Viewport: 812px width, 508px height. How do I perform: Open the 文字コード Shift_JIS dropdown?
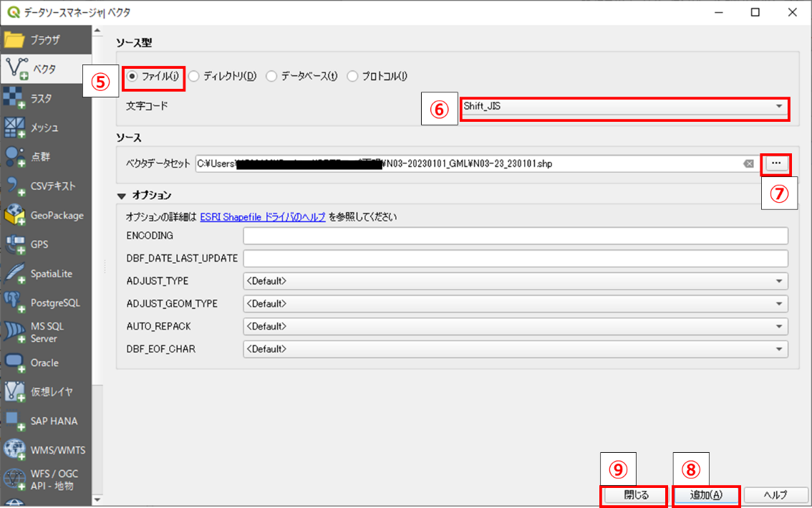coord(623,107)
